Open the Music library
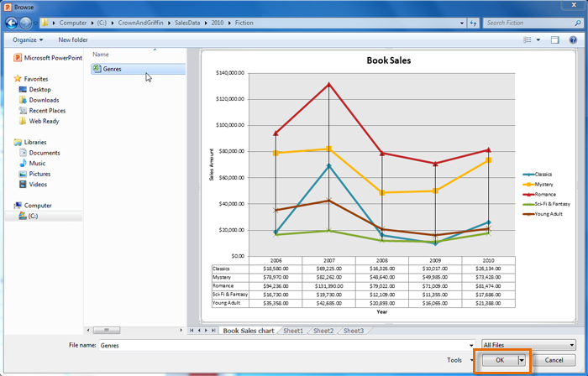This screenshot has height=376, width=588. (37, 164)
